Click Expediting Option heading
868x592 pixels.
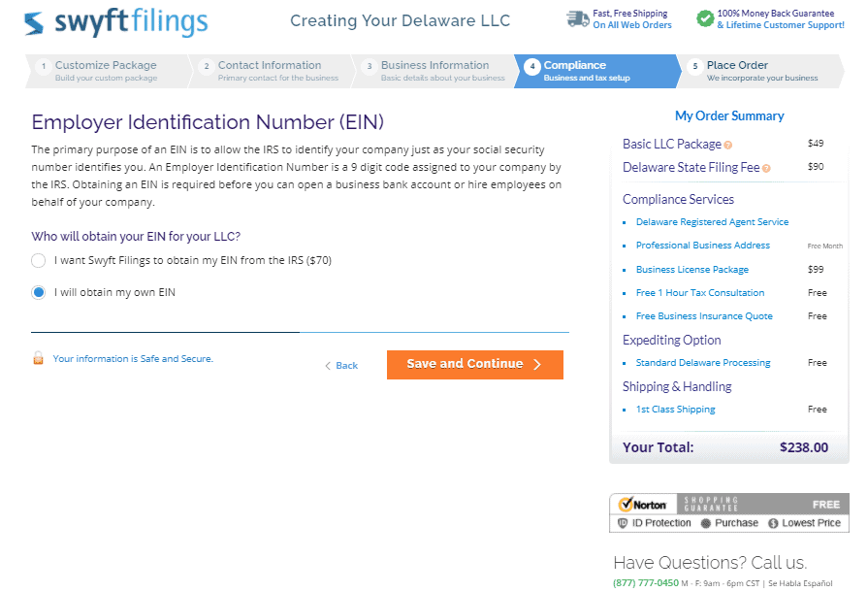[x=671, y=340]
